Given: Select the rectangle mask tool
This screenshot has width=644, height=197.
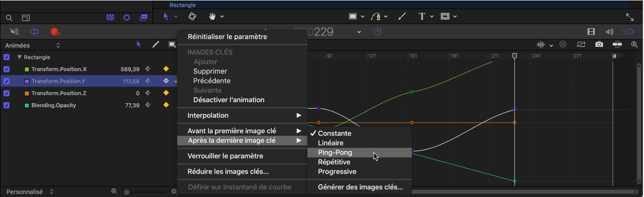Looking at the screenshot, I should click(x=445, y=16).
